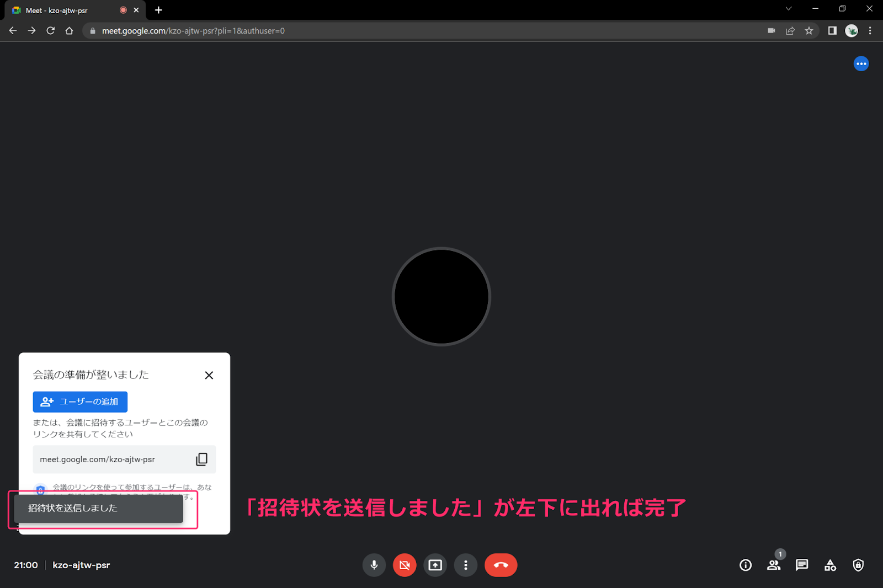The image size is (883, 588).
Task: Click the browser forward arrow
Action: pos(31,31)
